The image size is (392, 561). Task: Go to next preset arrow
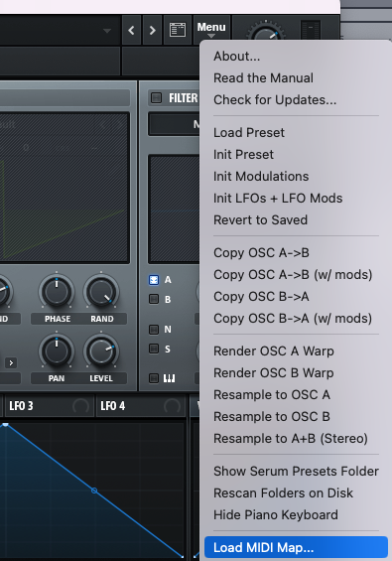153,30
